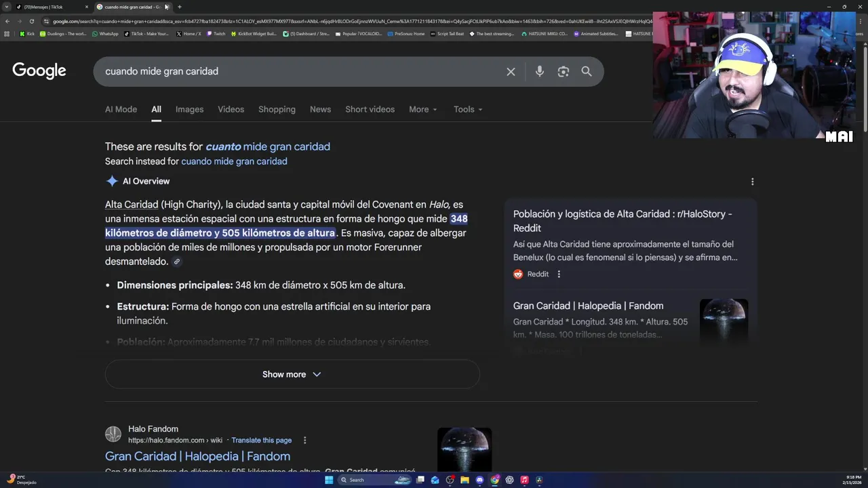Switch to Short videos tab
The width and height of the screenshot is (868, 488).
tap(370, 109)
